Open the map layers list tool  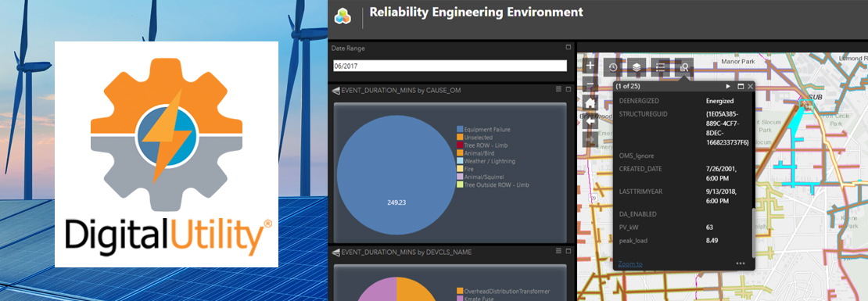click(x=637, y=67)
